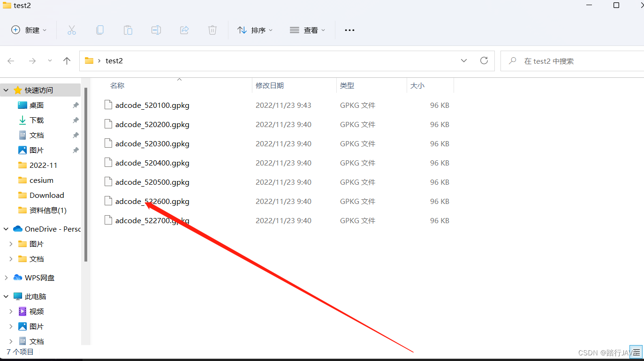Screen dimensions: 644x361
Task: Open pinned 文档 in quick access
Action: click(37, 135)
